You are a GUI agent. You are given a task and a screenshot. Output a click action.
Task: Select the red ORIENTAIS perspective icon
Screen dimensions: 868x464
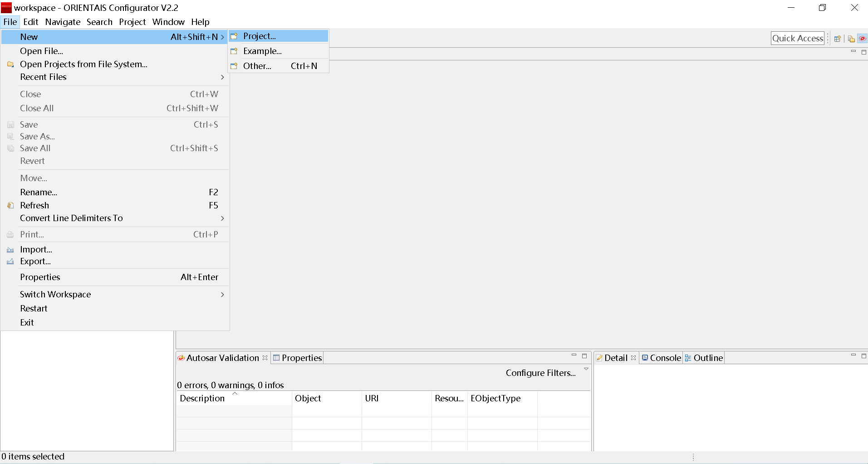862,39
